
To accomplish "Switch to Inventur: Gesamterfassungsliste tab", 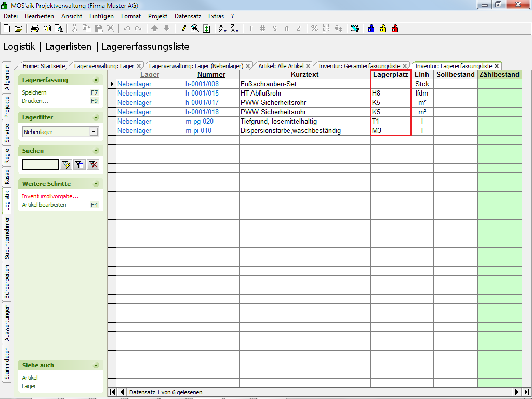I will pyautogui.click(x=360, y=66).
